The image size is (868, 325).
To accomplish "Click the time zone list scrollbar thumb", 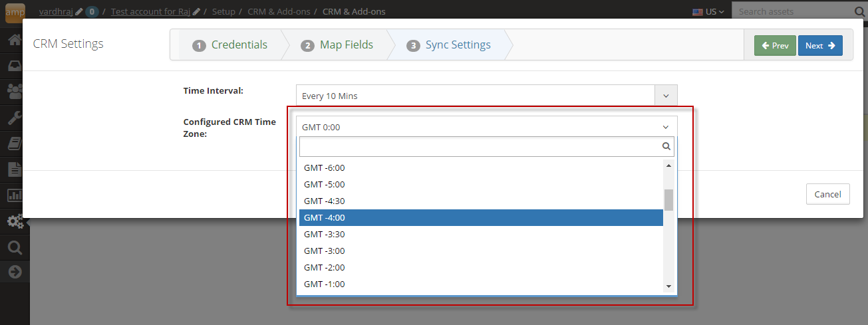I will point(668,199).
